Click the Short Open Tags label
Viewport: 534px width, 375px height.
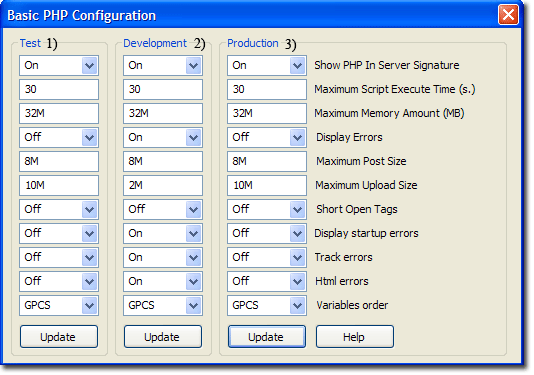(357, 209)
